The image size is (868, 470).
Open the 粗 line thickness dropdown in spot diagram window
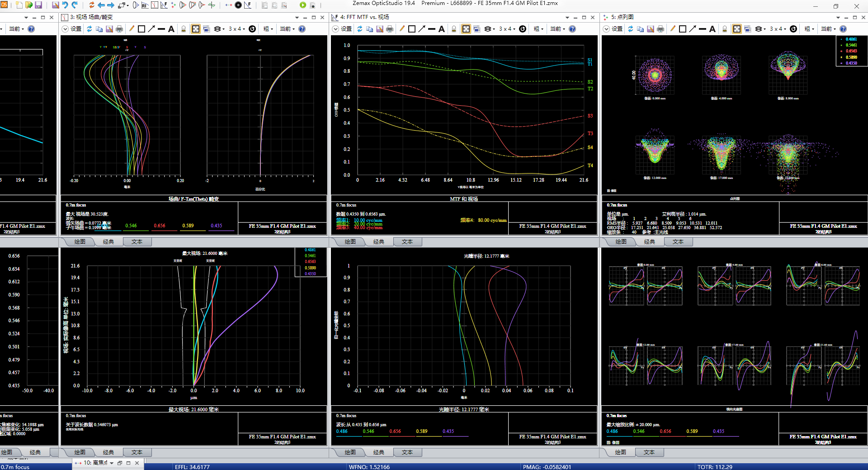pos(809,29)
